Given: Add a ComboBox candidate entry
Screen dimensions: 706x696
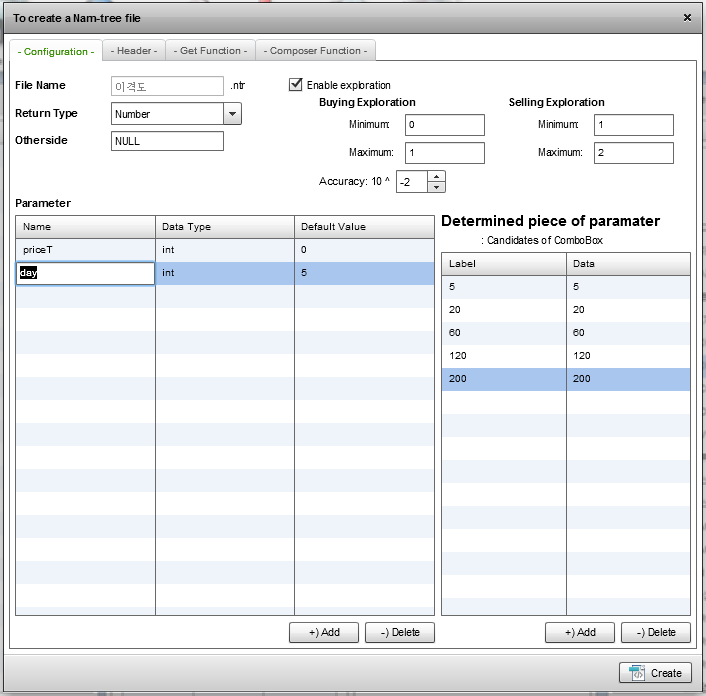Looking at the screenshot, I should [580, 632].
